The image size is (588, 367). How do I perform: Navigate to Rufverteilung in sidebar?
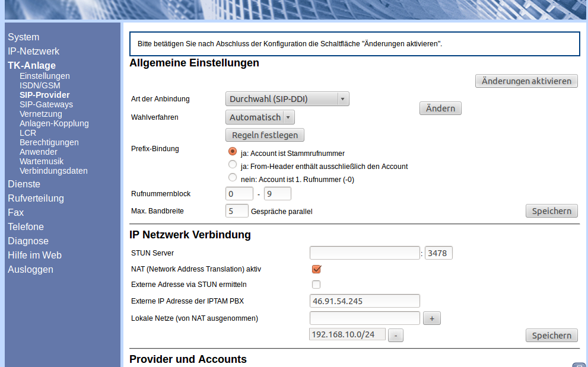36,198
